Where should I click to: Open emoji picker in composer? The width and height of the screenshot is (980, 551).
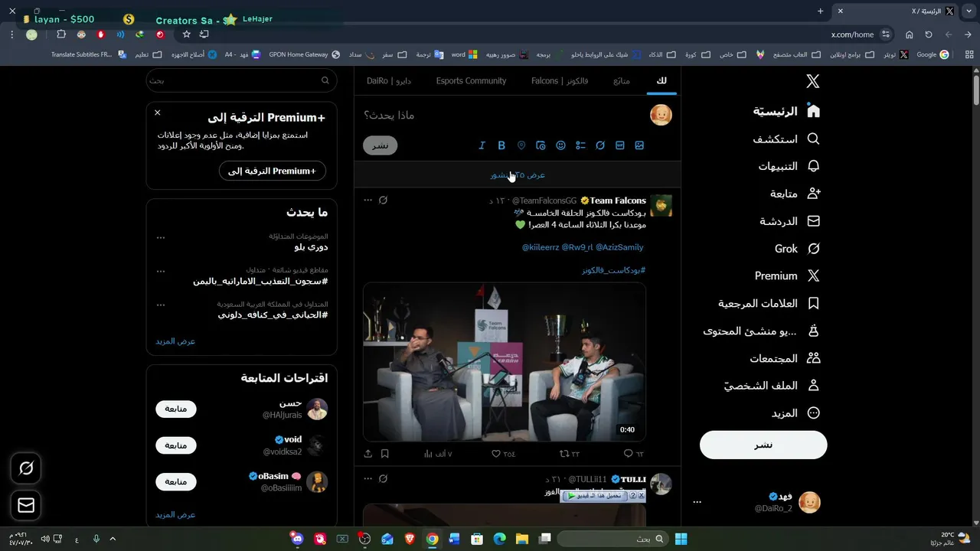pos(560,145)
